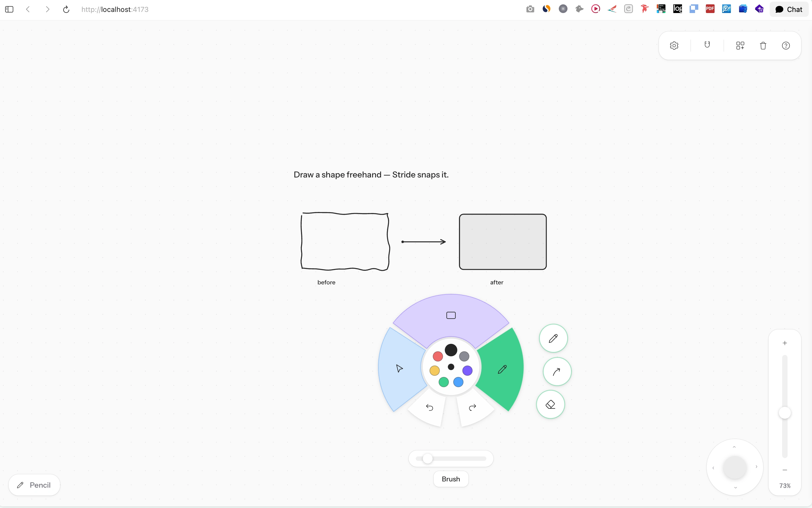Click the arrow between the rectangles
The height and width of the screenshot is (508, 812).
point(424,242)
